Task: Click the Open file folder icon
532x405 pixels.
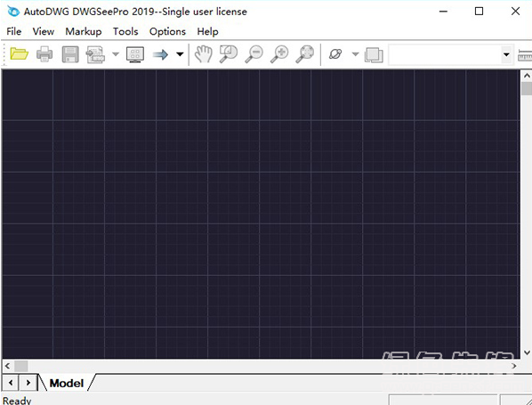Action: click(x=19, y=54)
